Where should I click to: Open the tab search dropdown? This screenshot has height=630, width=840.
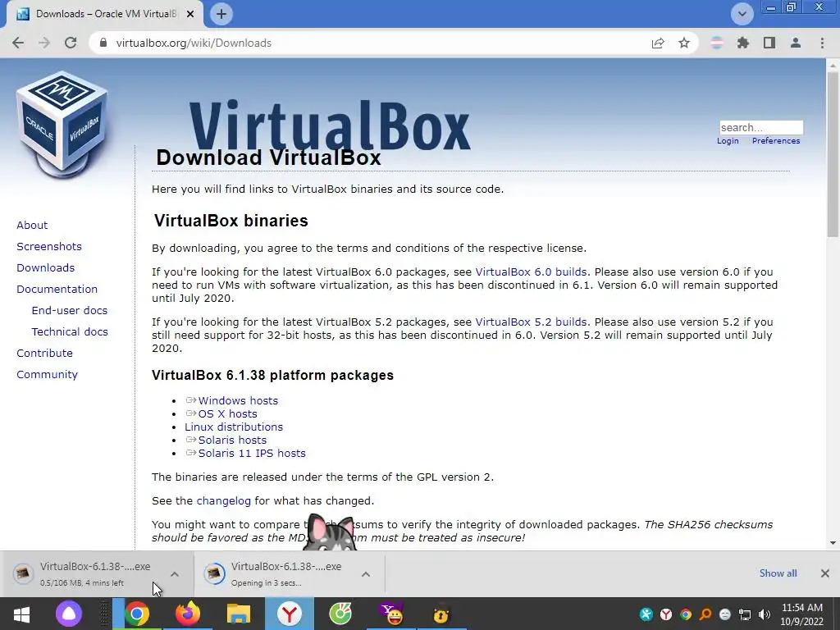(x=742, y=14)
